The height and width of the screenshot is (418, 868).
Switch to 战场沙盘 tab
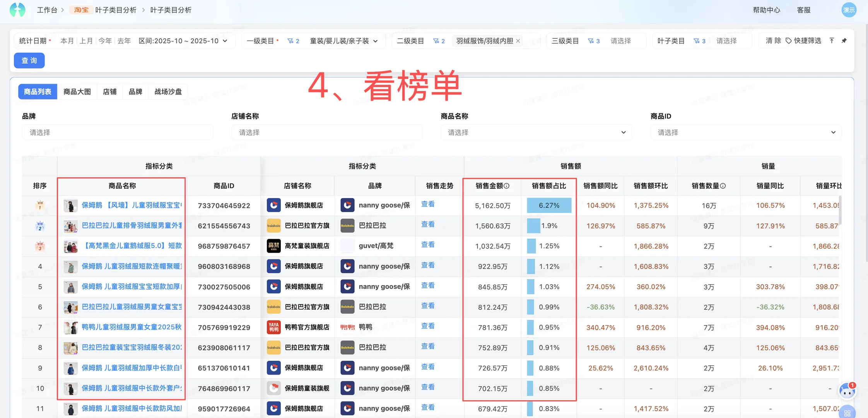(168, 92)
